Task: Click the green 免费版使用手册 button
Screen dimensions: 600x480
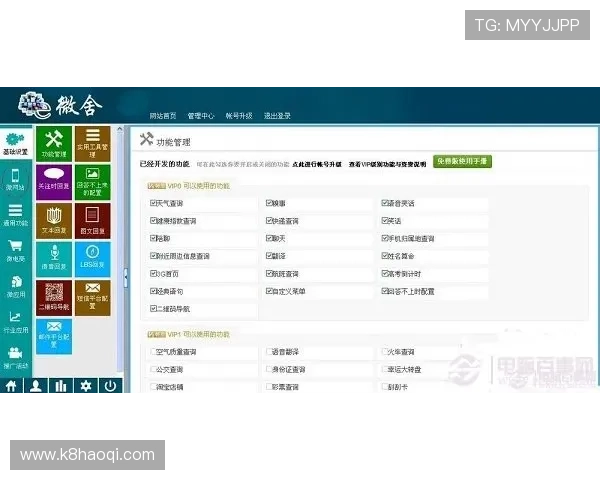Action: coord(462,161)
